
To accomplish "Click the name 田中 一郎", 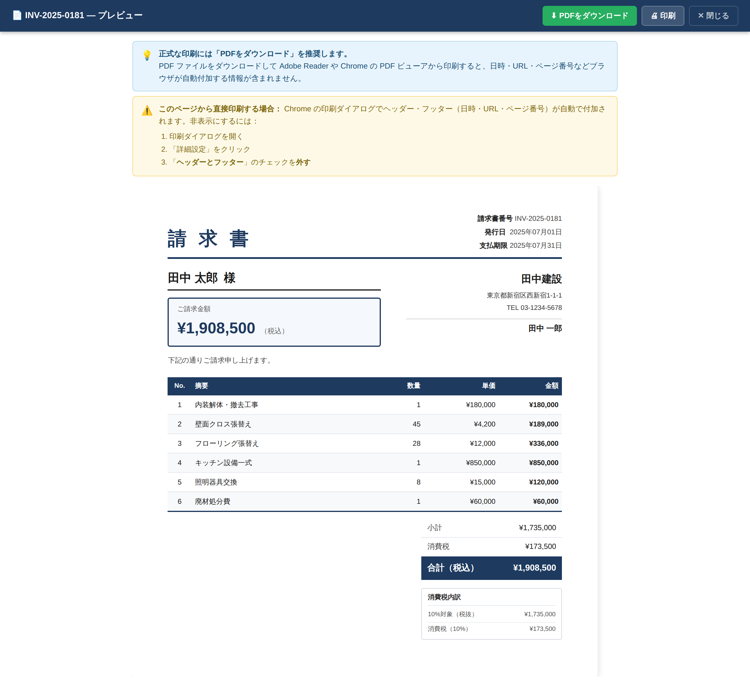I will (545, 329).
